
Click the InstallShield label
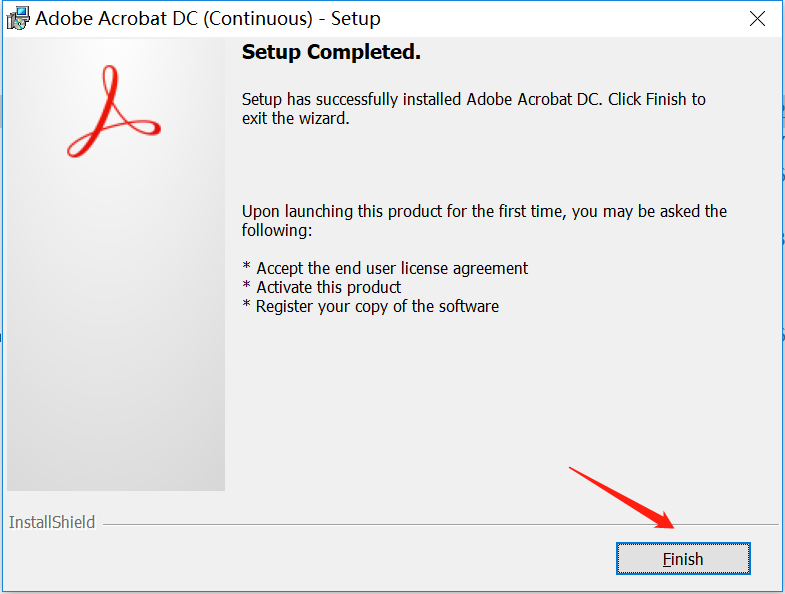point(52,522)
